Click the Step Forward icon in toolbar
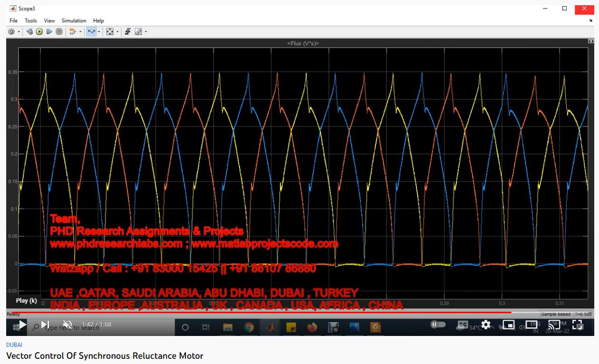Image resolution: width=599 pixels, height=364 pixels. [49, 32]
